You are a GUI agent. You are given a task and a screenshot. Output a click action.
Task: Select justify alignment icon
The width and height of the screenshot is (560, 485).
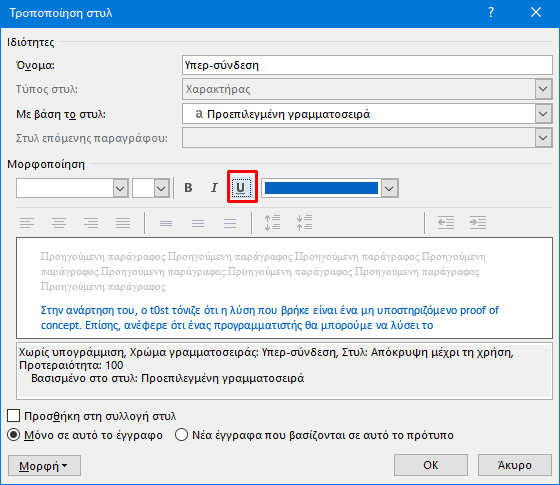pyautogui.click(x=123, y=223)
